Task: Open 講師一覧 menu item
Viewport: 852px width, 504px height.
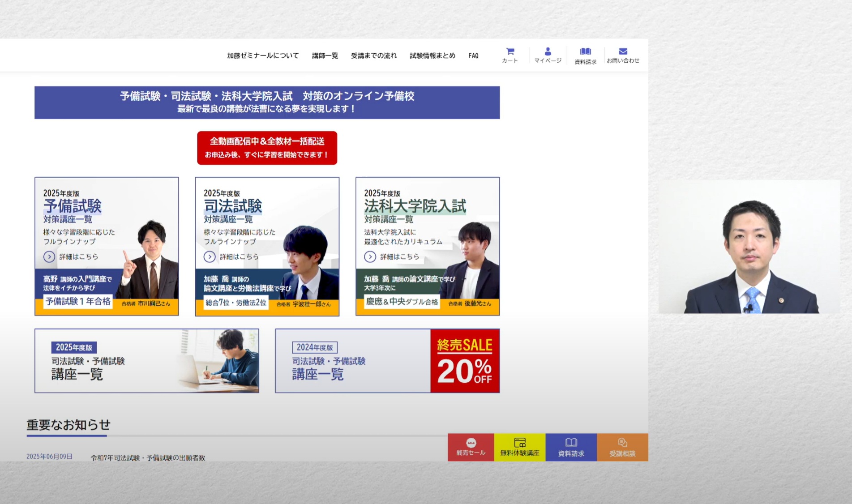Action: [x=325, y=56]
